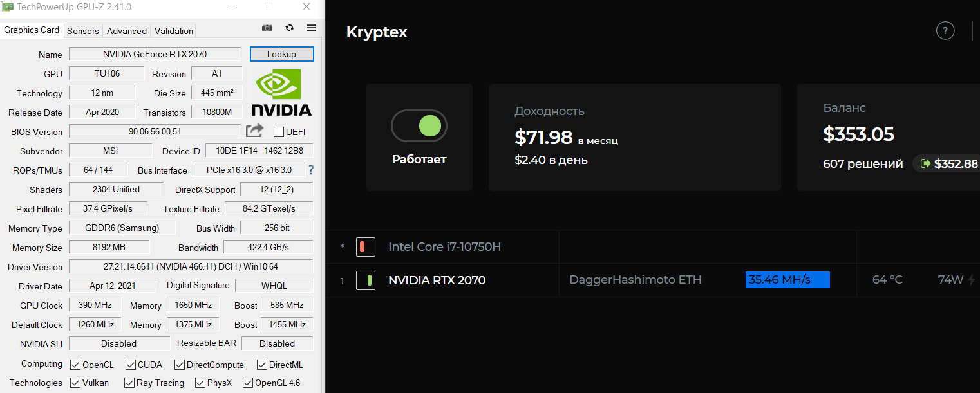Click the Работает status label
980x393 pixels.
(x=419, y=160)
